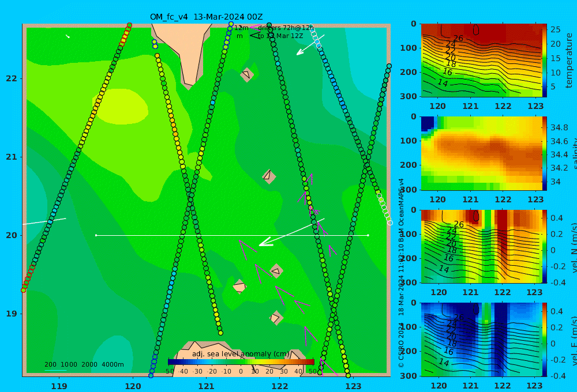
Task: Click the '© CSIRO 2024' vertical credit text
Action: 401,345
